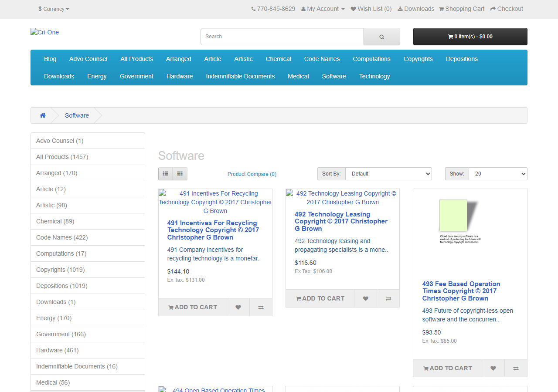The image size is (558, 392).
Task: Open the Wish List (0) link
Action: point(371,9)
